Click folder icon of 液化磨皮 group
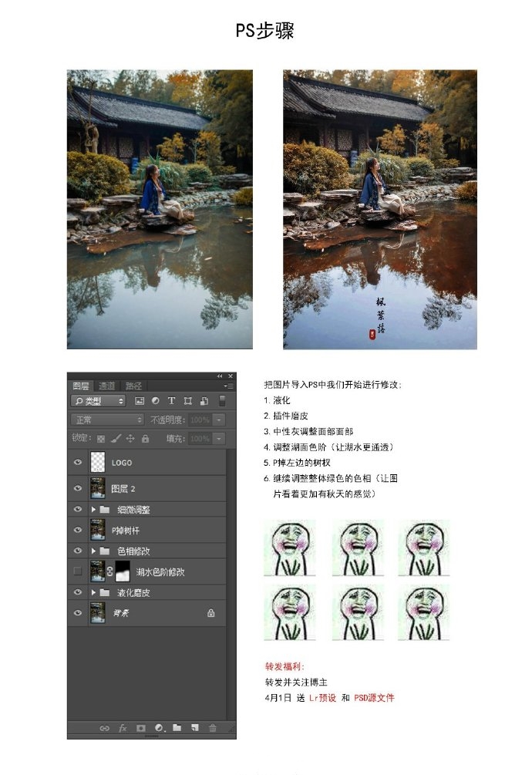Image resolution: width=532 pixels, height=775 pixels. click(104, 592)
